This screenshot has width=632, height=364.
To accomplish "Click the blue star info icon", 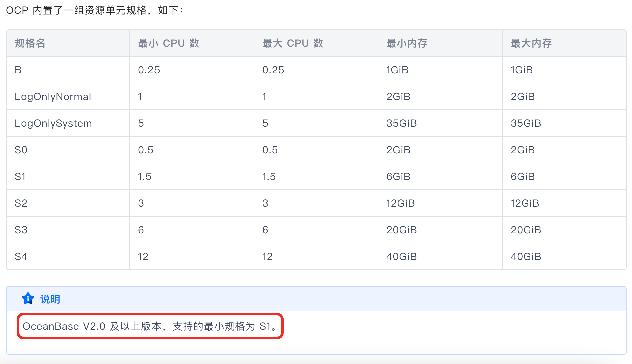I will coord(28,299).
